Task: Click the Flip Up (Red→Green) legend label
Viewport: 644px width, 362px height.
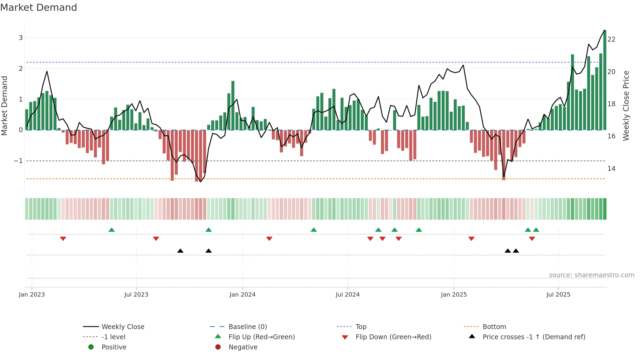Action: (262, 337)
